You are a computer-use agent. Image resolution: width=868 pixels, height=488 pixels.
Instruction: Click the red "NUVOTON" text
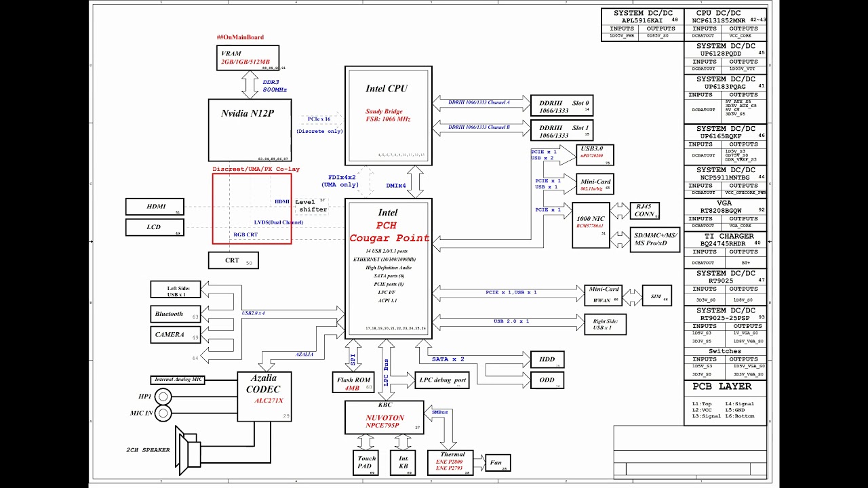(385, 418)
